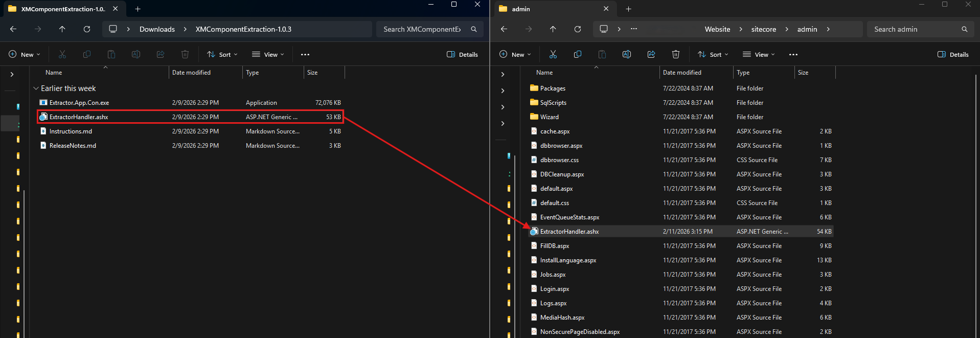Click Rename icon in admin window toolbar
This screenshot has width=980, height=338.
pyautogui.click(x=627, y=54)
